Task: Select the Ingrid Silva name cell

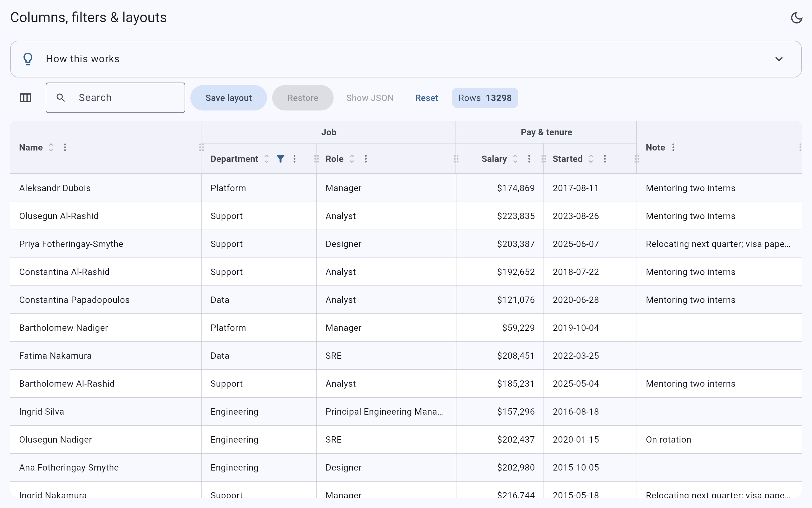Action: [x=106, y=411]
